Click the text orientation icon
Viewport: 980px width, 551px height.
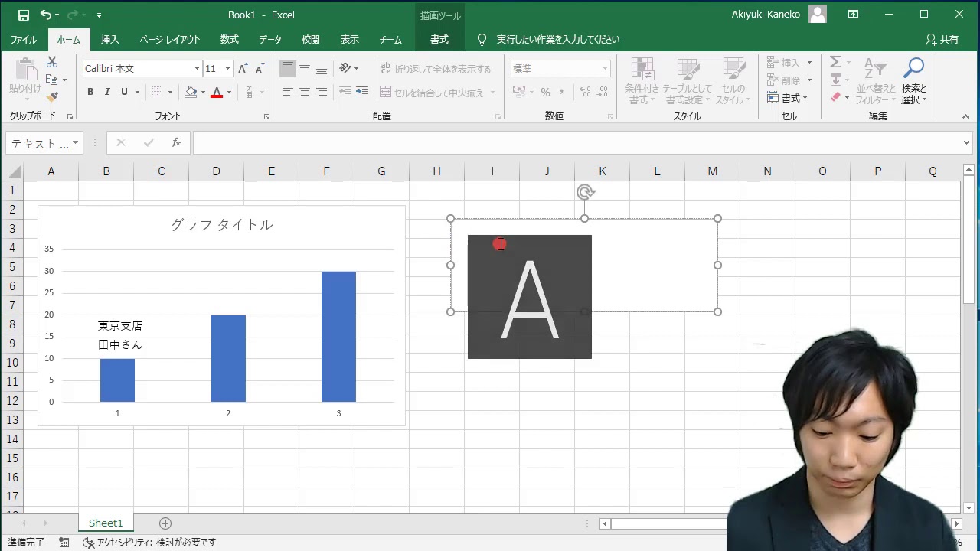coord(345,68)
